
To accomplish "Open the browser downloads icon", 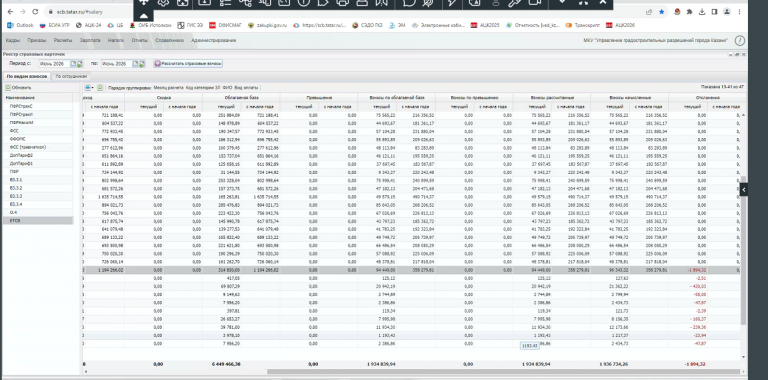I will coord(701,12).
